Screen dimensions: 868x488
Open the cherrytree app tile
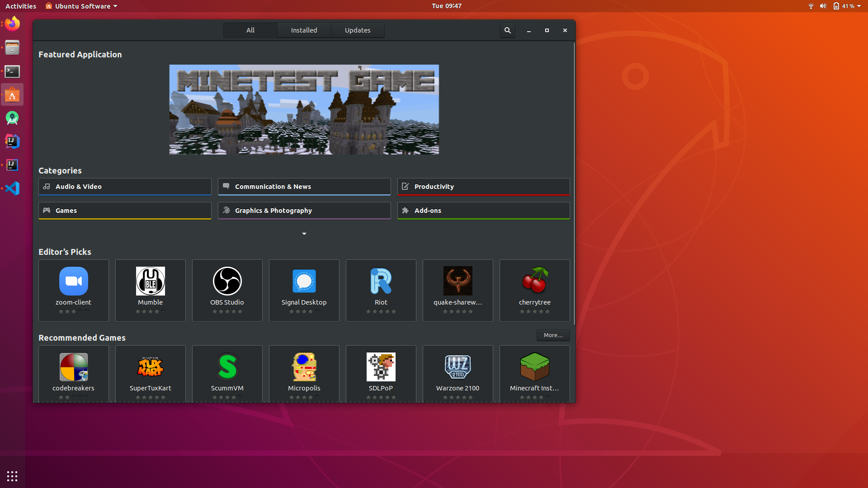[x=534, y=290]
